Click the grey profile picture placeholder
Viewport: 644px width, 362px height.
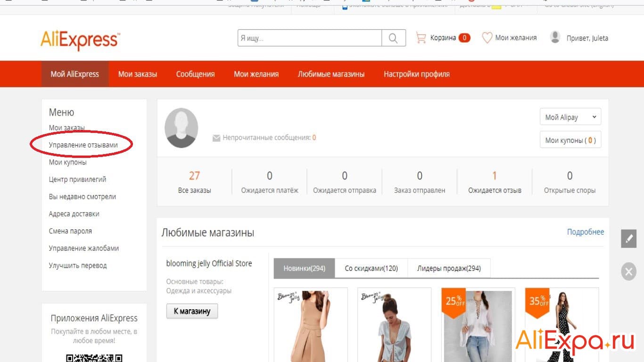(182, 128)
